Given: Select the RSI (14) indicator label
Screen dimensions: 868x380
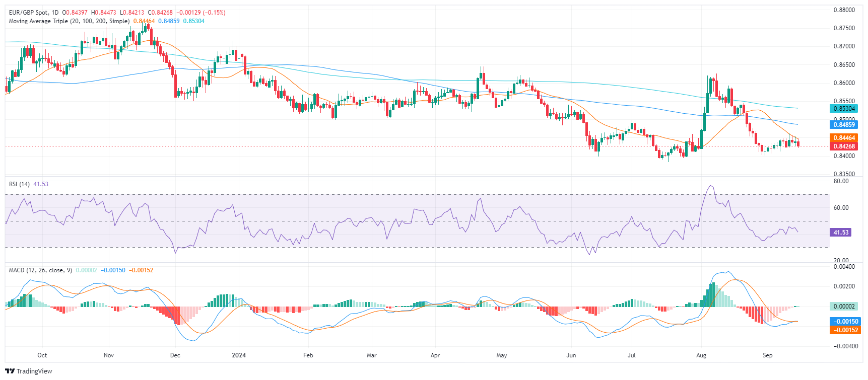Looking at the screenshot, I should 19,184.
